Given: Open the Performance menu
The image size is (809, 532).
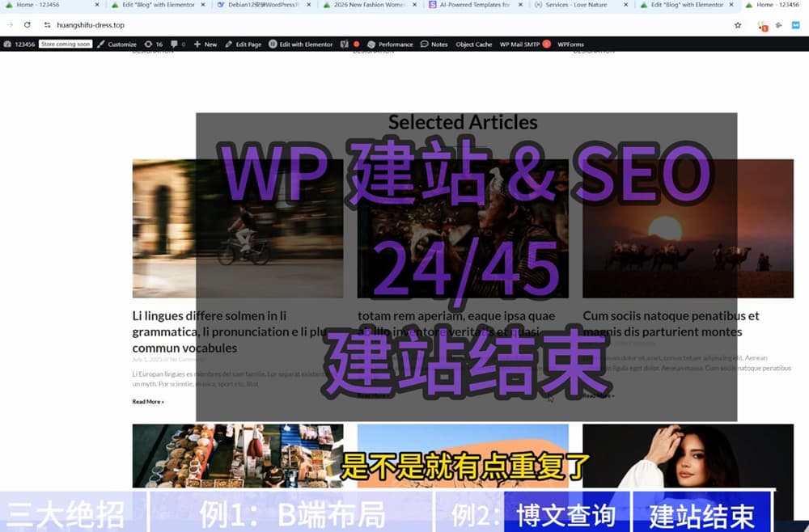Looking at the screenshot, I should (390, 44).
